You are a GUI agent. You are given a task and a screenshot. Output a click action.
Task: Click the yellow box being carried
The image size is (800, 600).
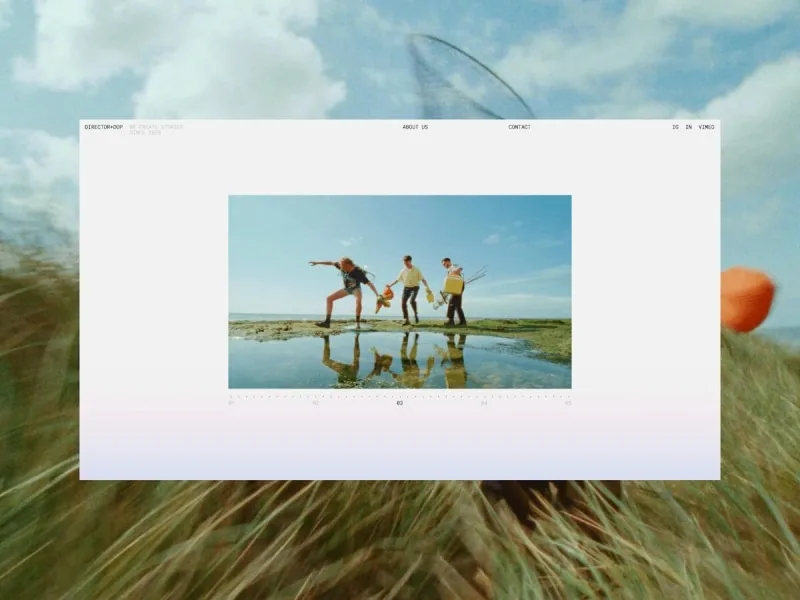coord(454,285)
